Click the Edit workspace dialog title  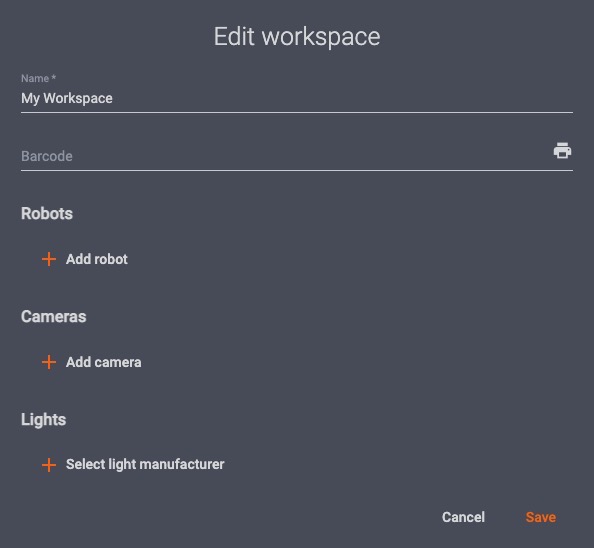point(297,37)
